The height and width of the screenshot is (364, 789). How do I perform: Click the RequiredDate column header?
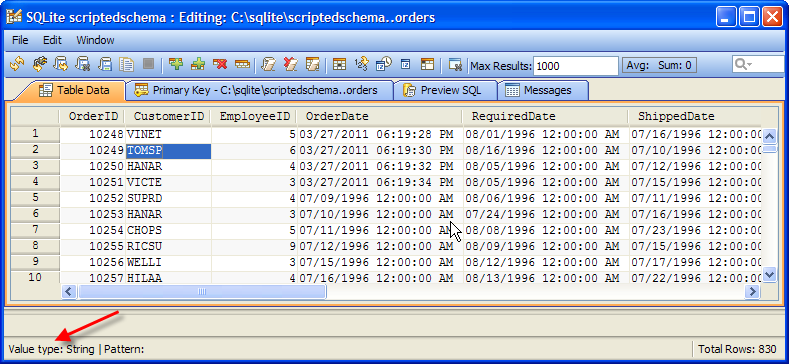pos(545,116)
